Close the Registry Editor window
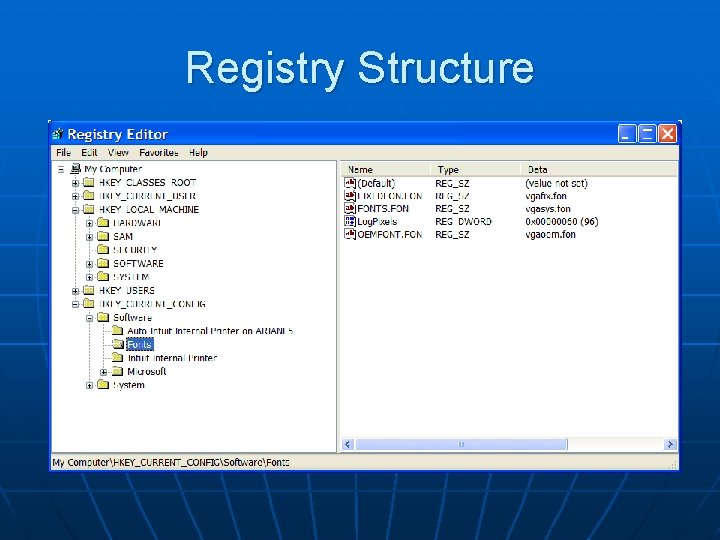 668,134
